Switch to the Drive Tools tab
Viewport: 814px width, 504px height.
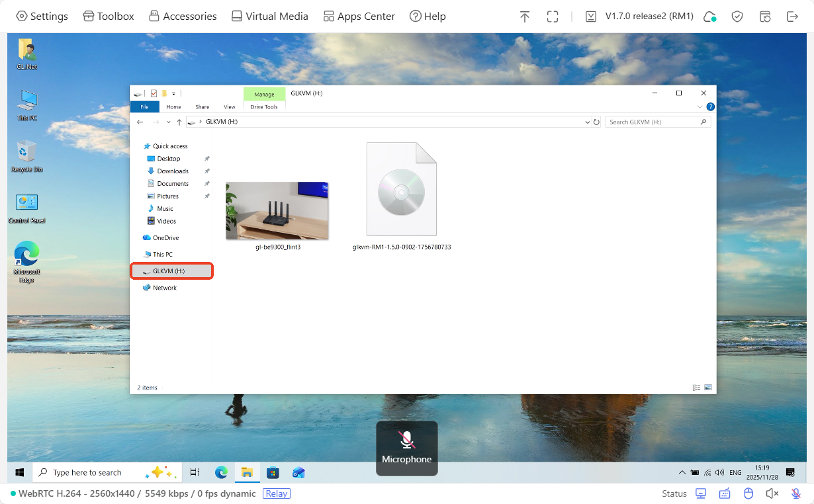[264, 106]
